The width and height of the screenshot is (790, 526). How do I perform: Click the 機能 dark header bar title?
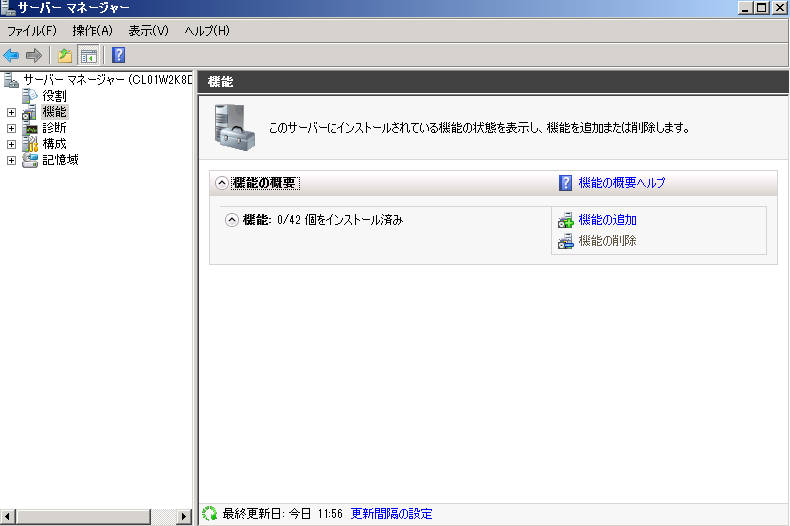tap(220, 82)
